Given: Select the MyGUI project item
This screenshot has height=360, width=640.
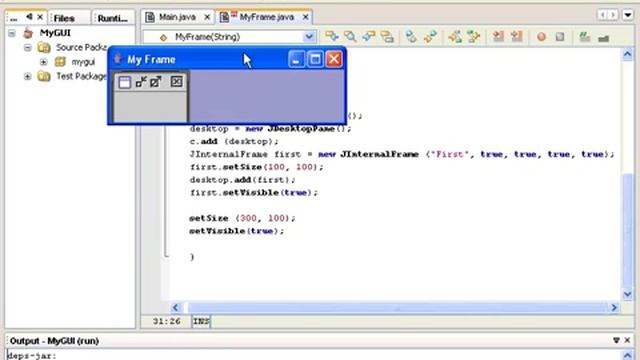Looking at the screenshot, I should pyautogui.click(x=55, y=33).
